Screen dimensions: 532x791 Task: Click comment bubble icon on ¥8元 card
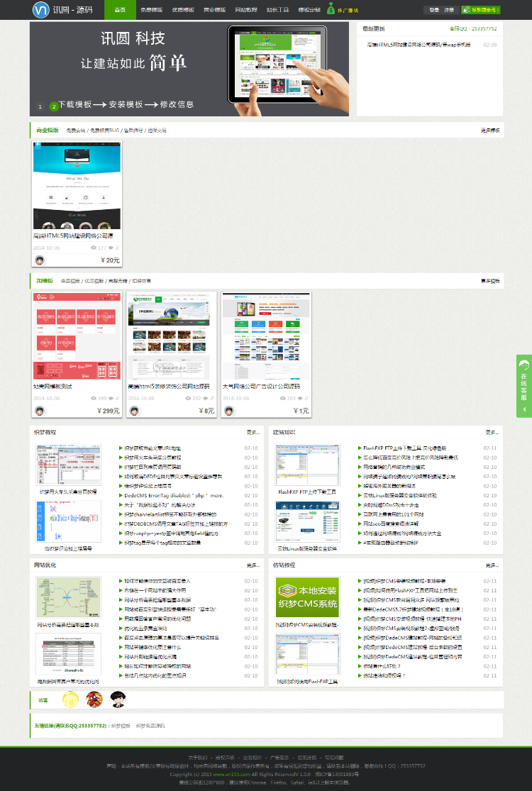pos(206,398)
